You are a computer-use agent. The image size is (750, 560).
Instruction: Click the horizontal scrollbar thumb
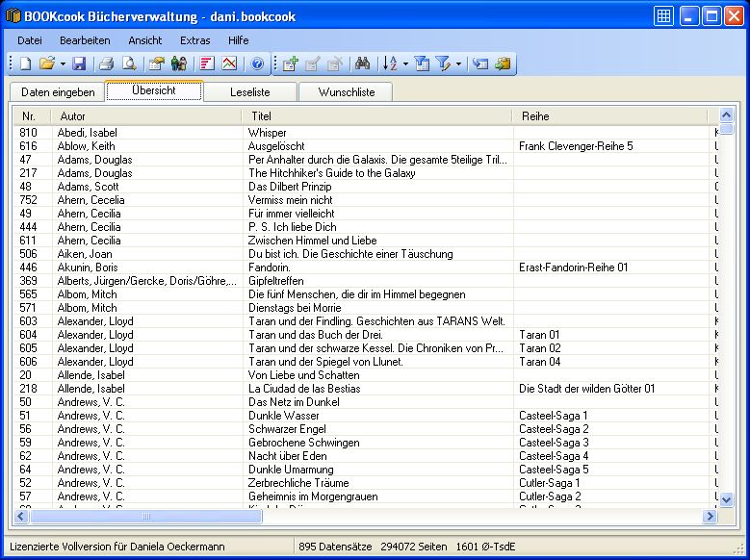click(x=146, y=517)
